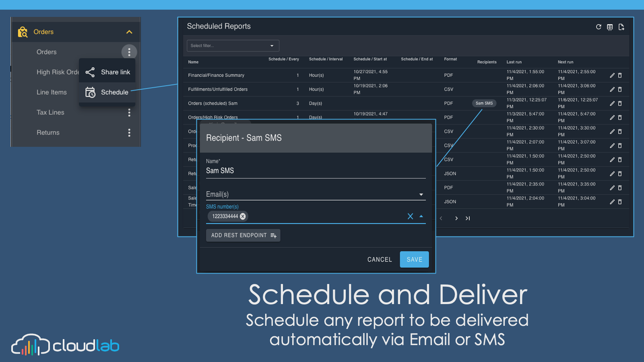Clear the SMS numbers field with X
644x362 pixels.
pyautogui.click(x=410, y=216)
